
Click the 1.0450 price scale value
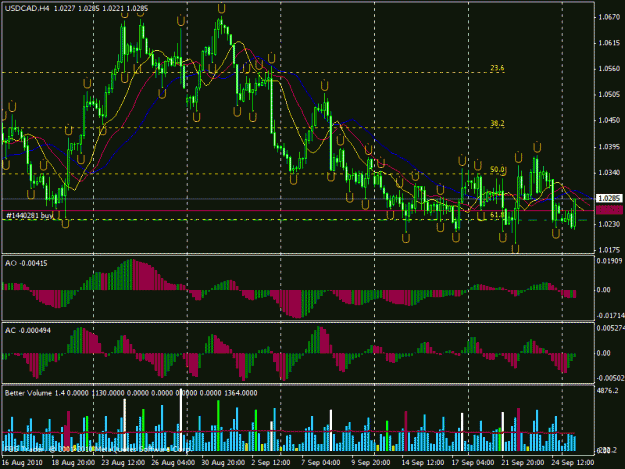pos(609,120)
